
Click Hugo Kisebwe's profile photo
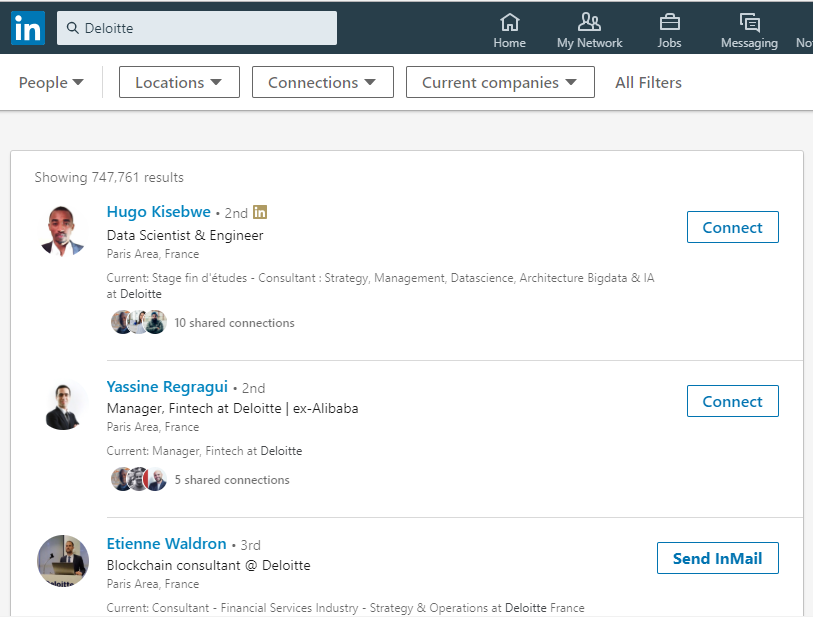(x=63, y=231)
